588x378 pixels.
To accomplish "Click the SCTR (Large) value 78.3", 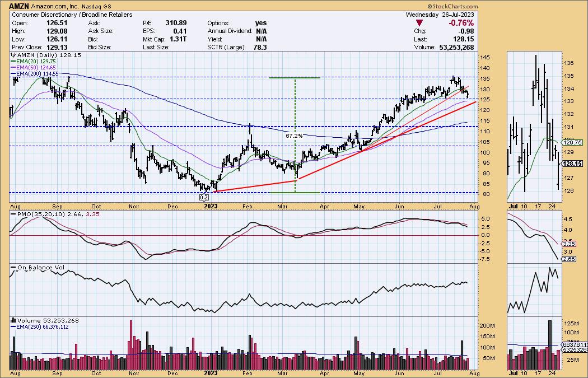I will 260,47.
